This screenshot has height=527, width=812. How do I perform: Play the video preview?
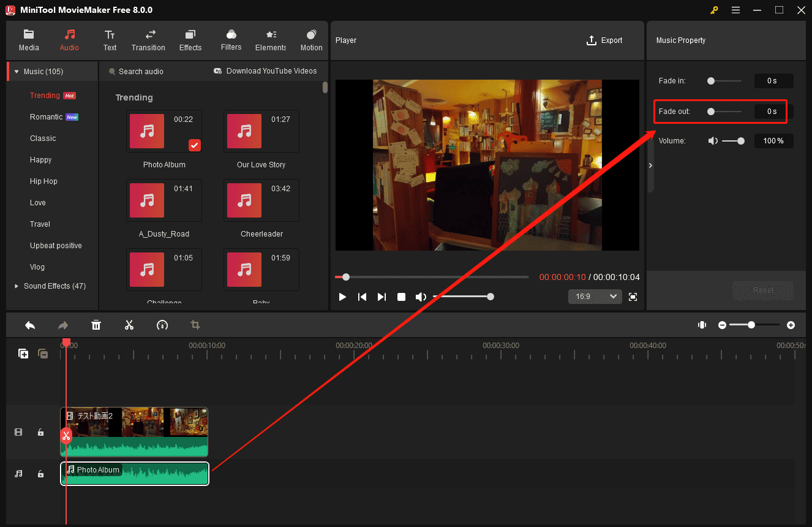342,297
